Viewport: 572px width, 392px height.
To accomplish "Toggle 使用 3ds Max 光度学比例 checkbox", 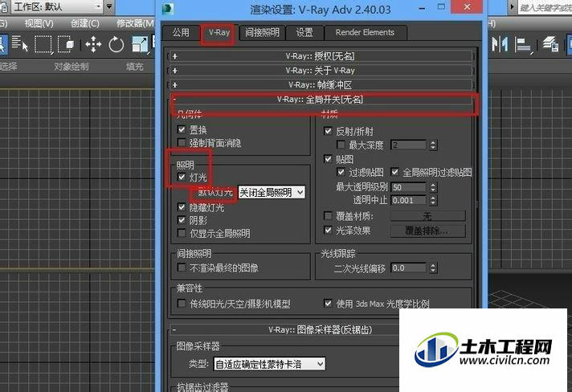I will [x=328, y=304].
